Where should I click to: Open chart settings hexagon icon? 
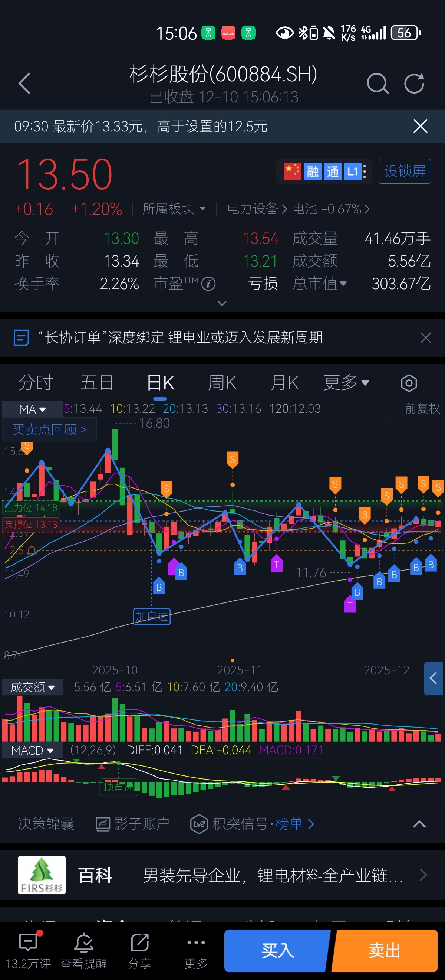(409, 383)
